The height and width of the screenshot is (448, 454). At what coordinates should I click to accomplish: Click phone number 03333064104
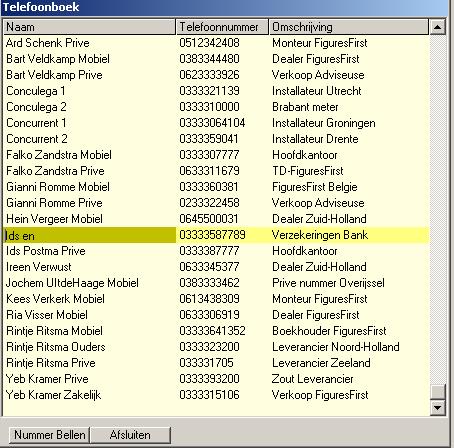(x=212, y=123)
